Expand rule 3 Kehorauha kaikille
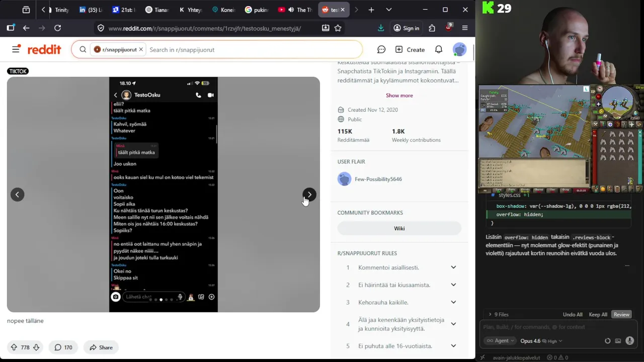 [x=453, y=302]
